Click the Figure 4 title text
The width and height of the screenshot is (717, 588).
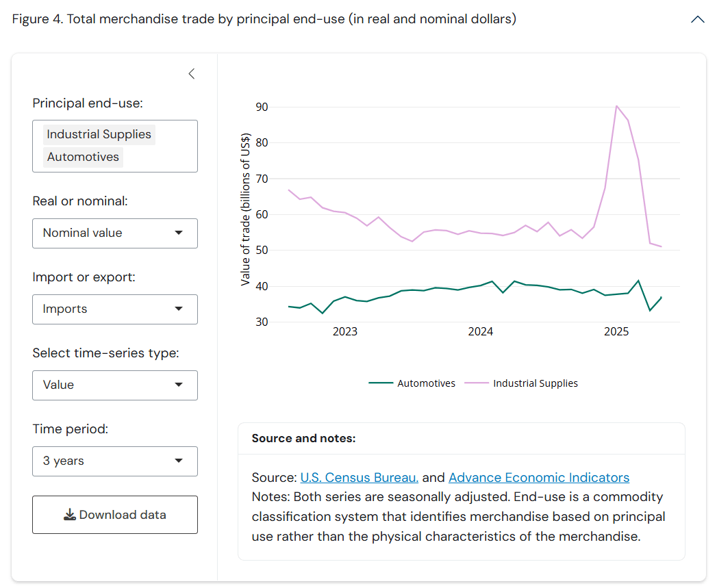coord(264,19)
